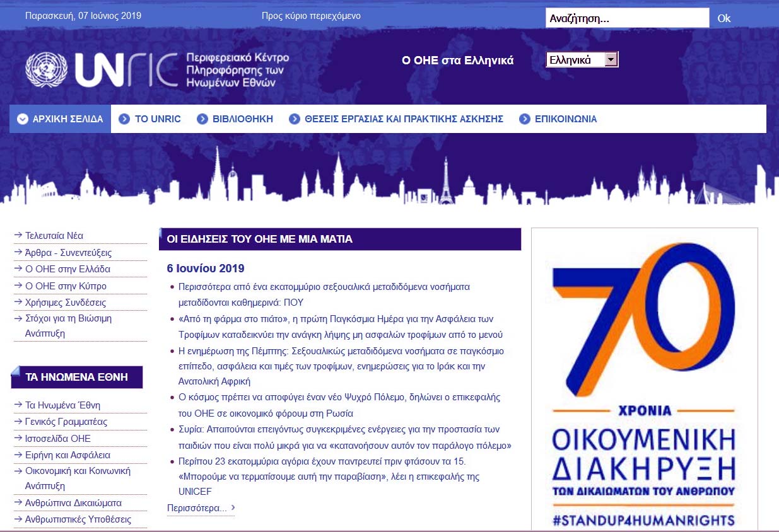Click arrow icon before Χρήσιμες Συνδέσεις

click(x=18, y=303)
